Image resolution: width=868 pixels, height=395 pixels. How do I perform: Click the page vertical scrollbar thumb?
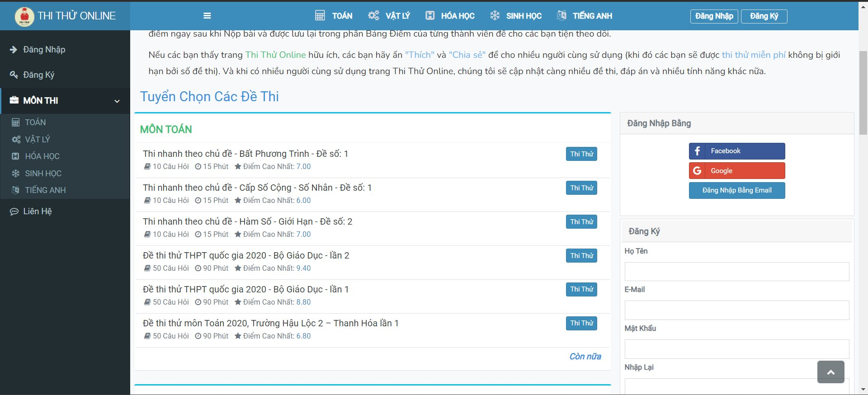coord(863,92)
